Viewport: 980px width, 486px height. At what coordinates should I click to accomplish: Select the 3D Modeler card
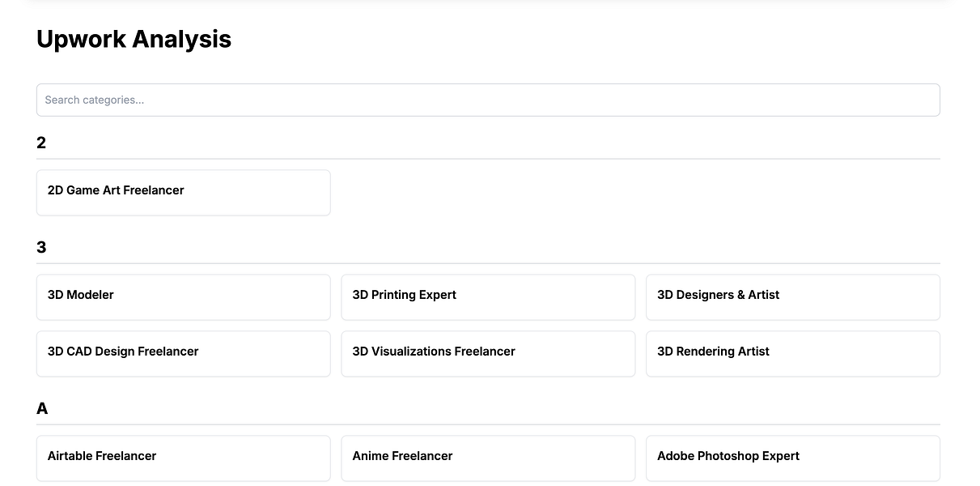(x=184, y=296)
